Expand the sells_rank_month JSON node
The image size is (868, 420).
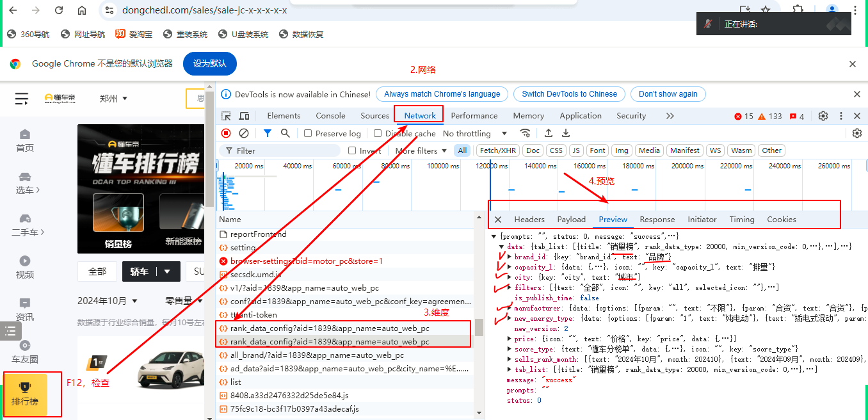tap(510, 359)
